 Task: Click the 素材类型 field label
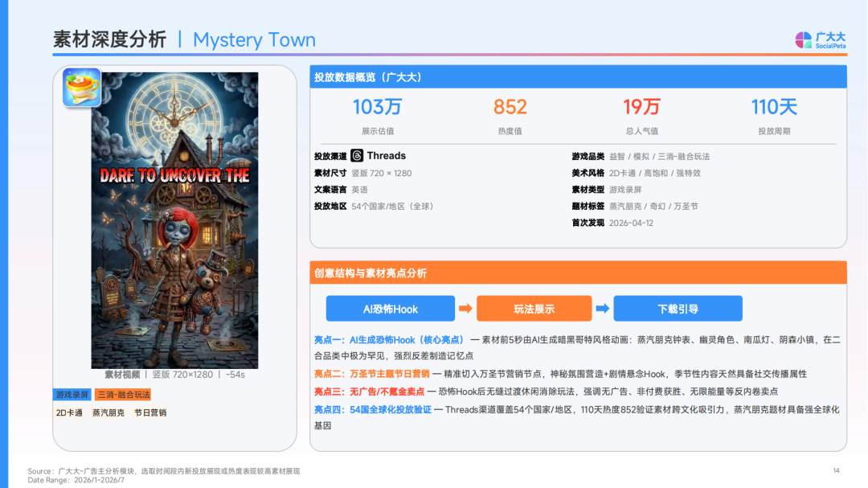point(588,190)
